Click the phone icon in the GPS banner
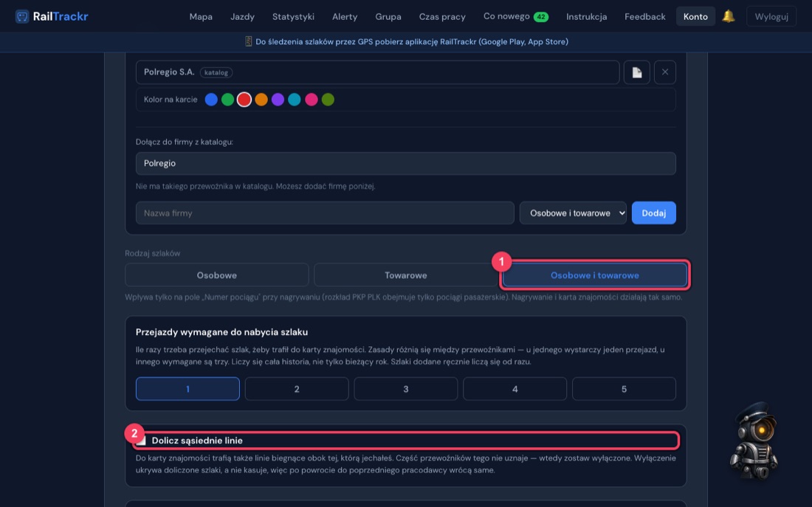Screen dimensions: 812x507 [248, 41]
